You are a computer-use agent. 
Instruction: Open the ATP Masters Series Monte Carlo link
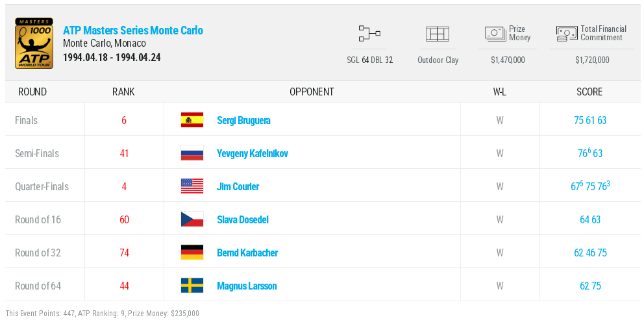click(133, 31)
